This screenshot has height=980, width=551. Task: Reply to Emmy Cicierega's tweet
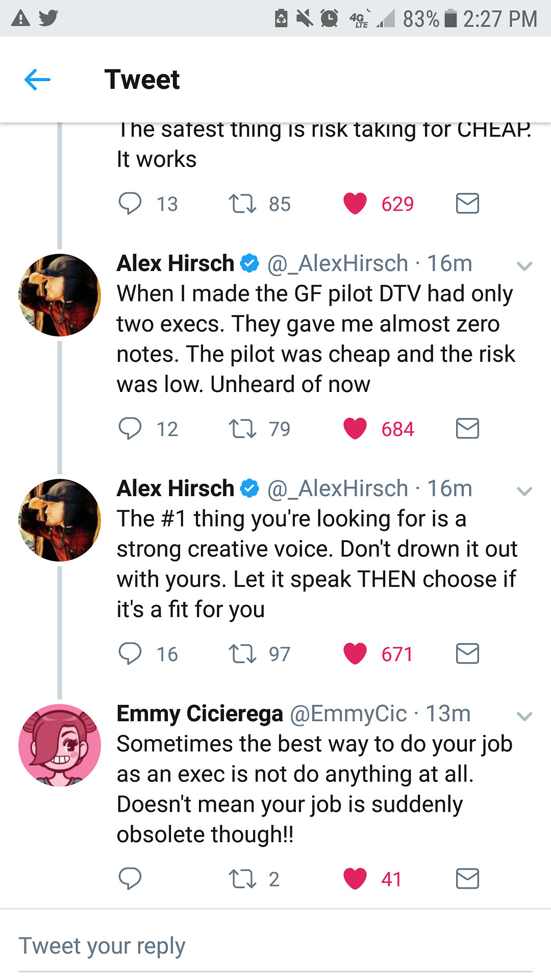[130, 878]
